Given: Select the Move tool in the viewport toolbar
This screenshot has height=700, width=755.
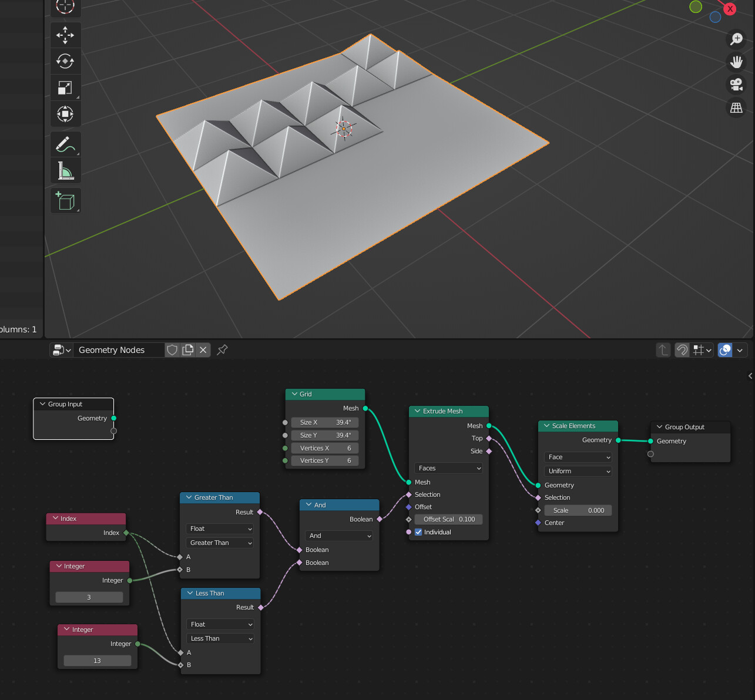Looking at the screenshot, I should click(65, 35).
